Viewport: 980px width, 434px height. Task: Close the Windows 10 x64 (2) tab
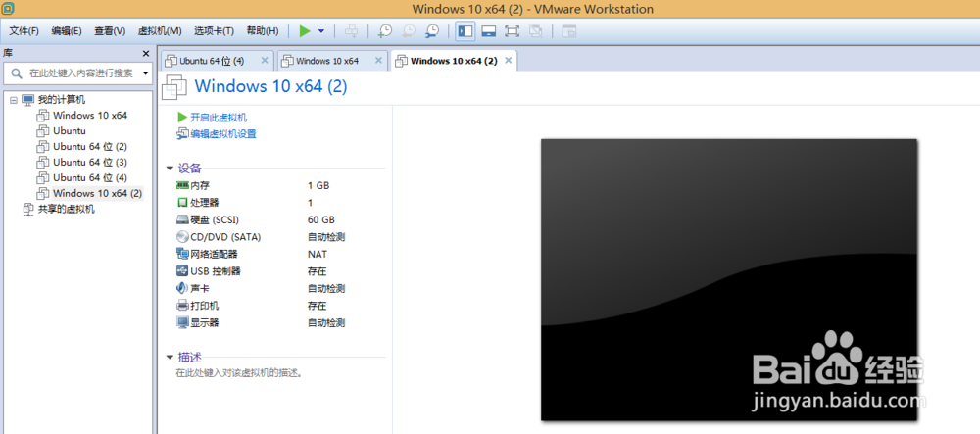click(508, 61)
